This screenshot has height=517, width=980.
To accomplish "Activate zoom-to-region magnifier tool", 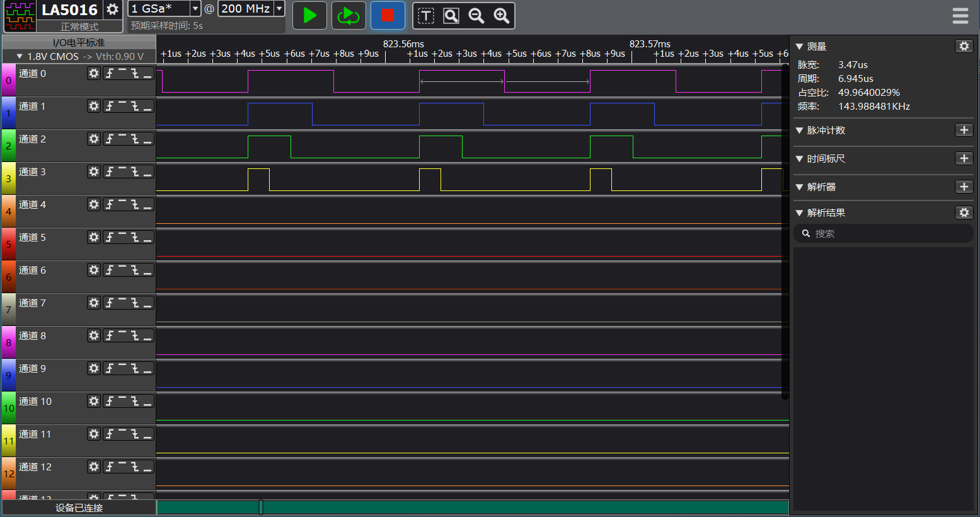I will 451,16.
